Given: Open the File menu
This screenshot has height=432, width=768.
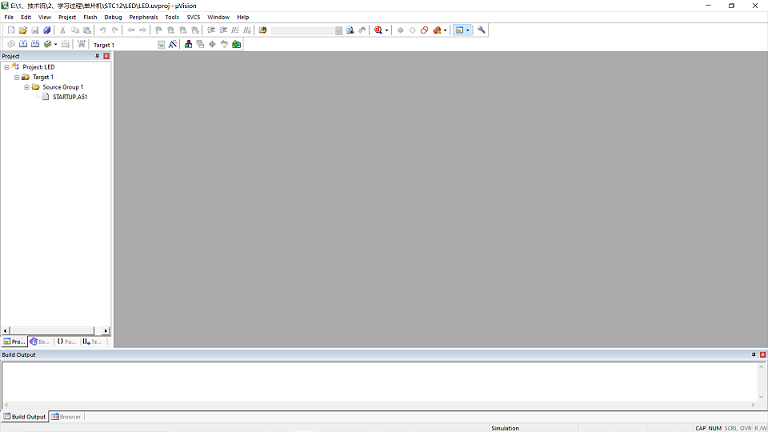Looking at the screenshot, I should pyautogui.click(x=9, y=17).
